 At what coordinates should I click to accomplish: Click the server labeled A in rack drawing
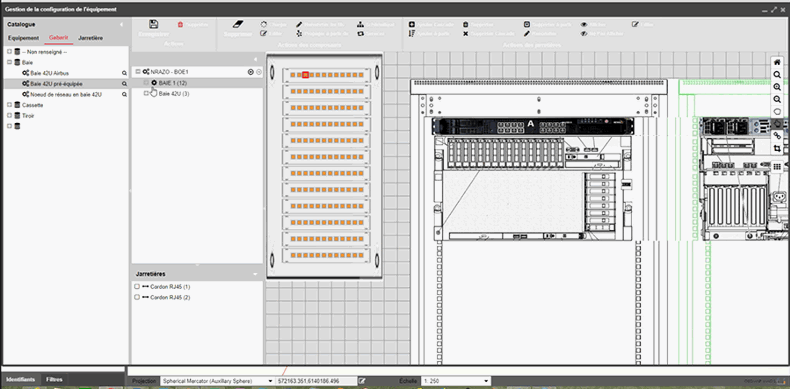(533, 126)
